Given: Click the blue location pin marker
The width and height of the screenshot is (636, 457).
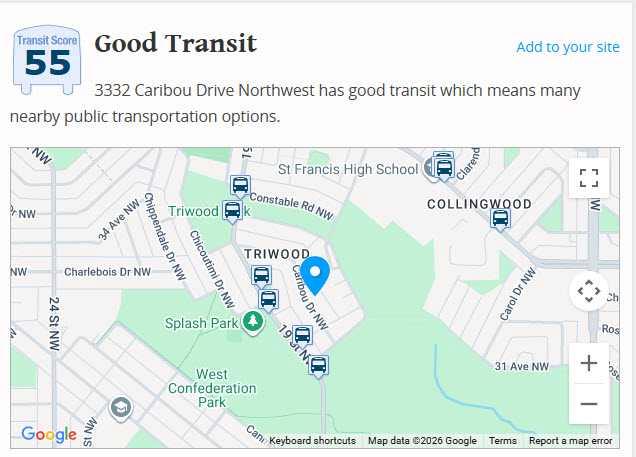Looking at the screenshot, I should 316,274.
